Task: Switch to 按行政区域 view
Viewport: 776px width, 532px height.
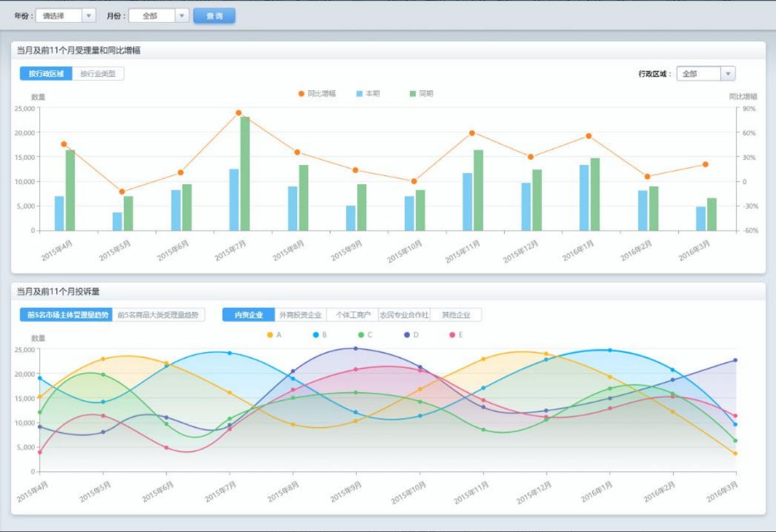Action: [x=46, y=74]
